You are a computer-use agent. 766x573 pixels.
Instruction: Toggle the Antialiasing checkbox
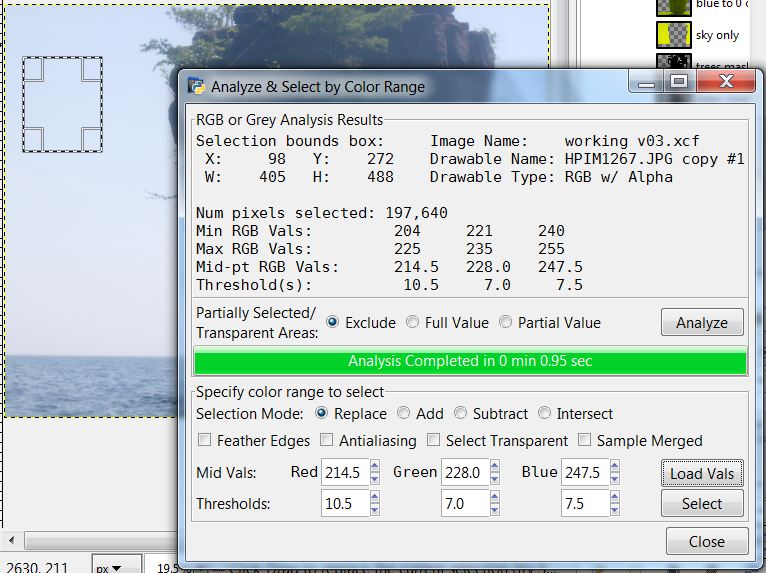[327, 440]
